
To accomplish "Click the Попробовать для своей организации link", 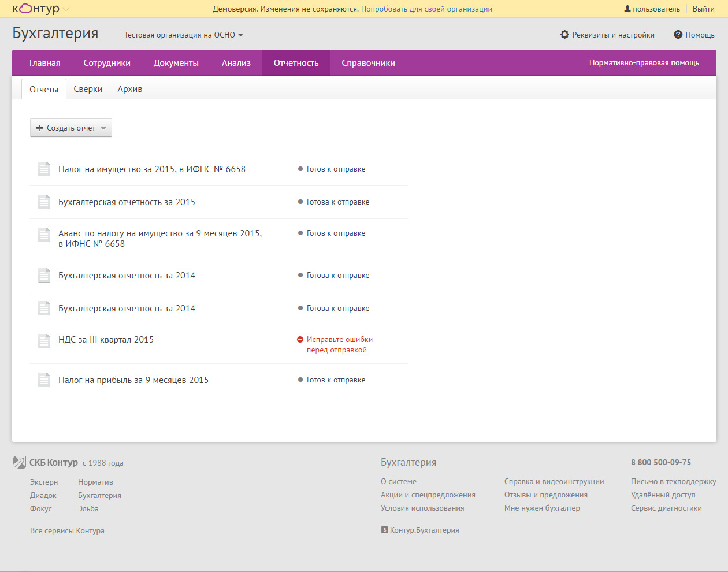I will pyautogui.click(x=426, y=9).
